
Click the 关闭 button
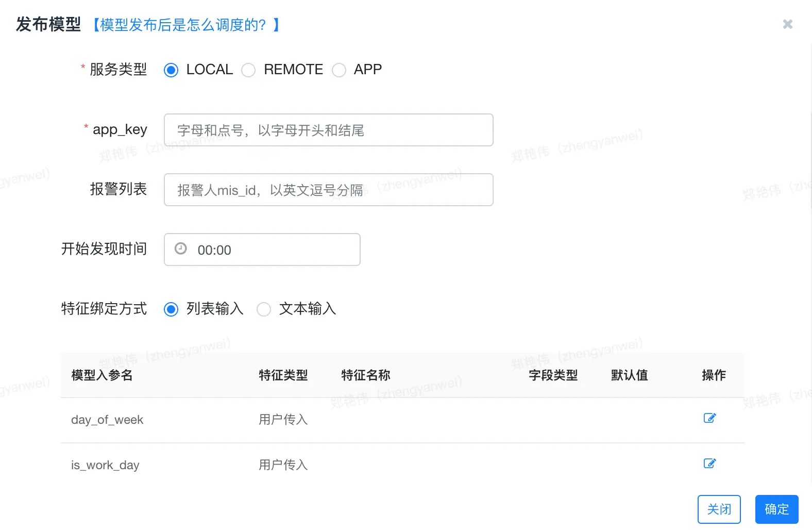719,509
